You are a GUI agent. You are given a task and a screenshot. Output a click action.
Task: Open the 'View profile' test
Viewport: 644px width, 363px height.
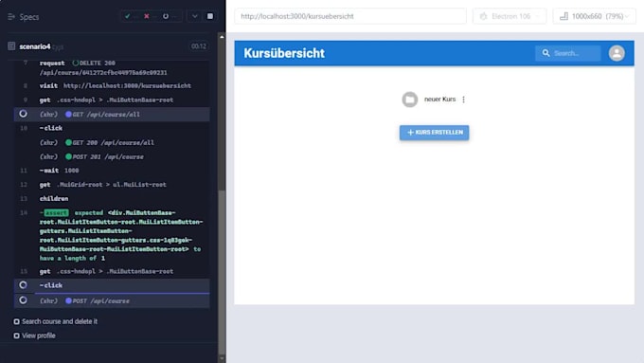(39, 336)
